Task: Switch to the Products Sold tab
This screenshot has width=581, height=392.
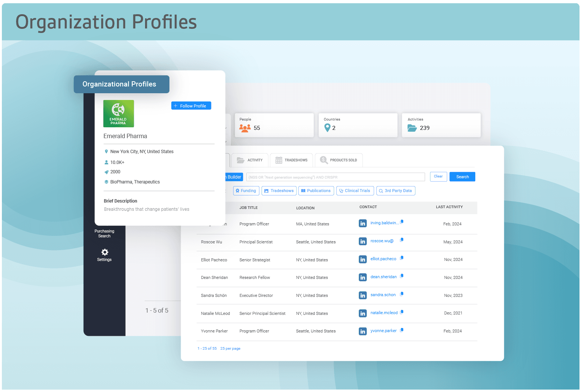Action: (338, 160)
